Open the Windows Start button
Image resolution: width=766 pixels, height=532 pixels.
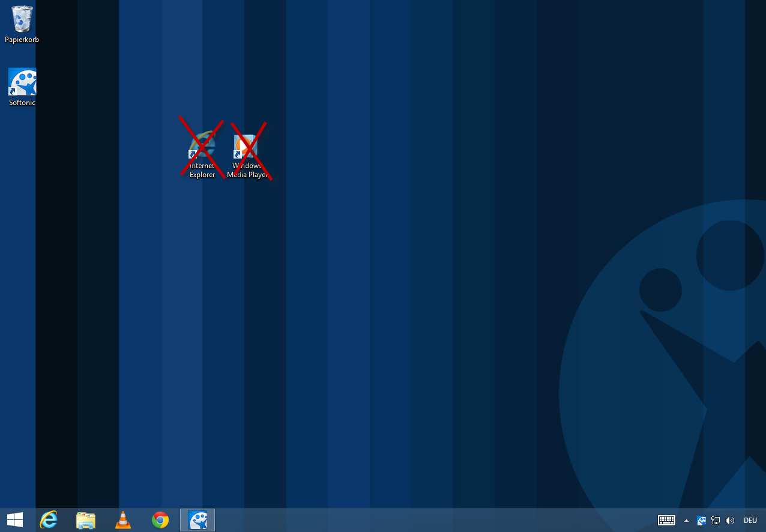[x=15, y=520]
